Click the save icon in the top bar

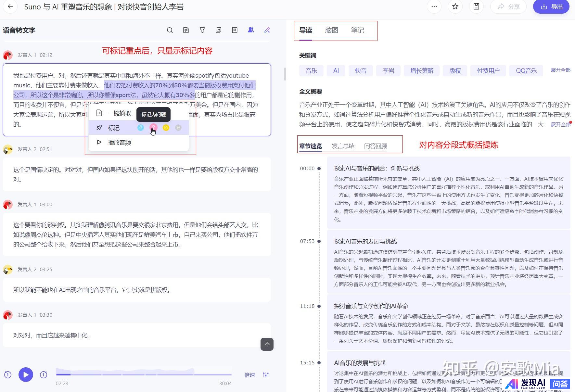click(x=476, y=6)
